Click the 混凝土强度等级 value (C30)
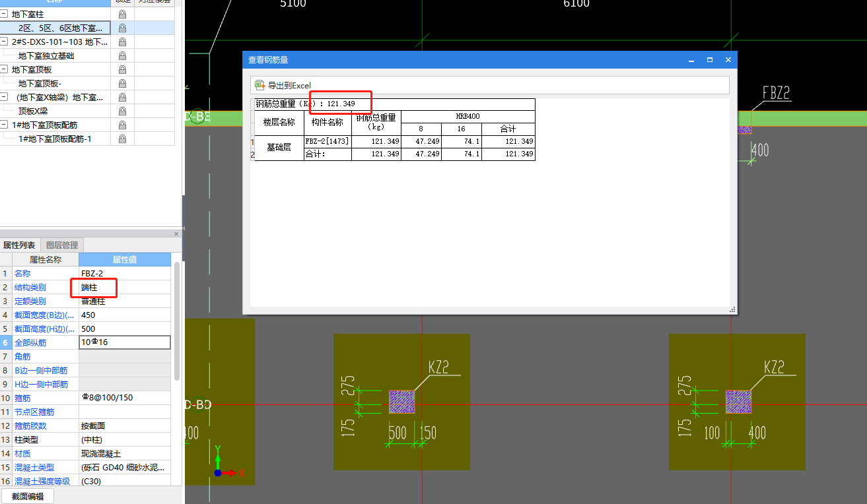This screenshot has width=867, height=504. pos(125,481)
